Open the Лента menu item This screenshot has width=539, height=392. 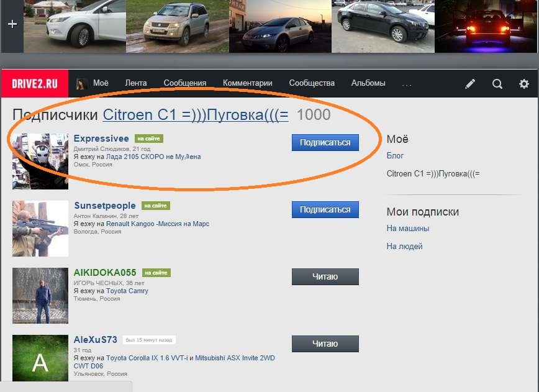136,83
